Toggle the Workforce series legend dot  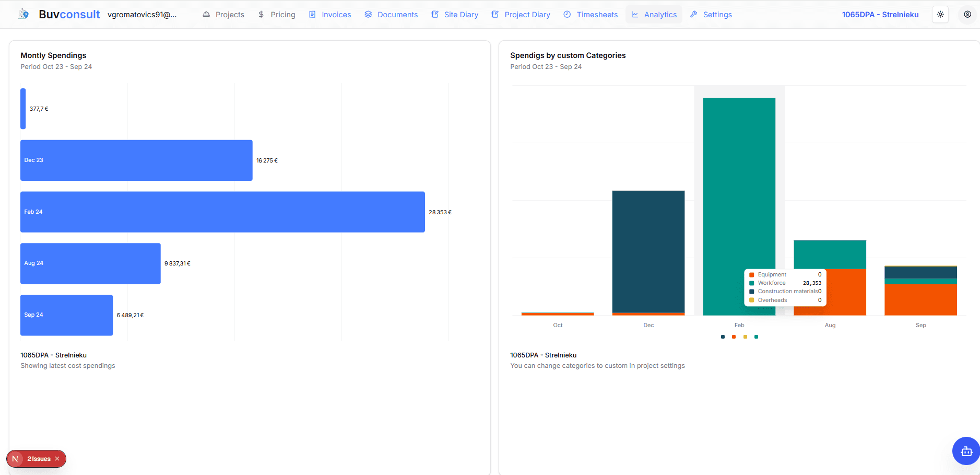point(755,337)
